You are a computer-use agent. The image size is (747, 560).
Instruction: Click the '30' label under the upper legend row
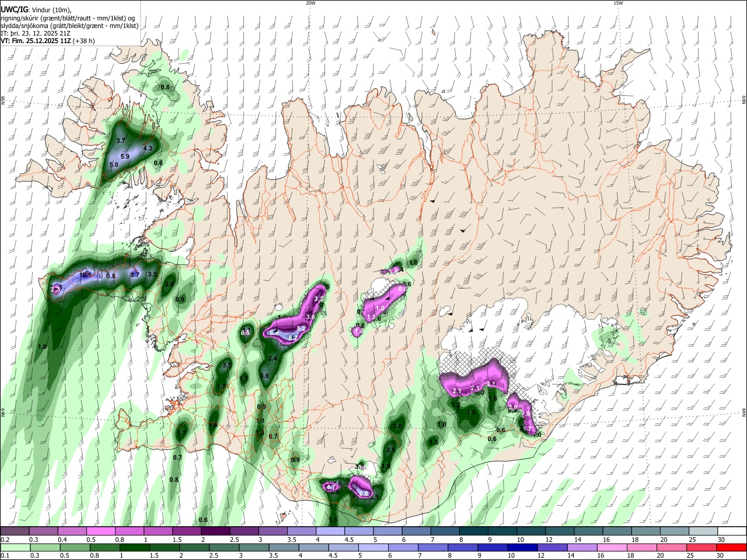(x=721, y=540)
